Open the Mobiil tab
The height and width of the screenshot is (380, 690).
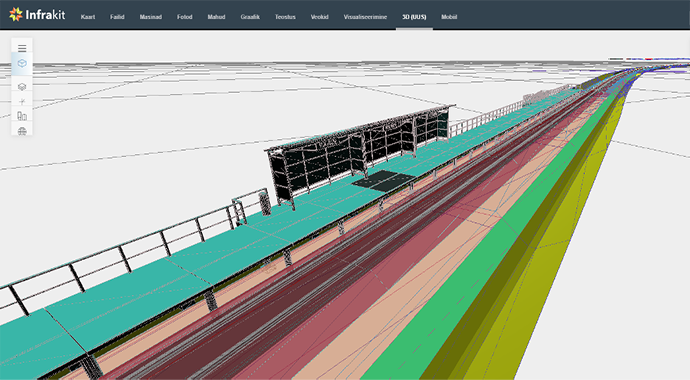(x=449, y=17)
